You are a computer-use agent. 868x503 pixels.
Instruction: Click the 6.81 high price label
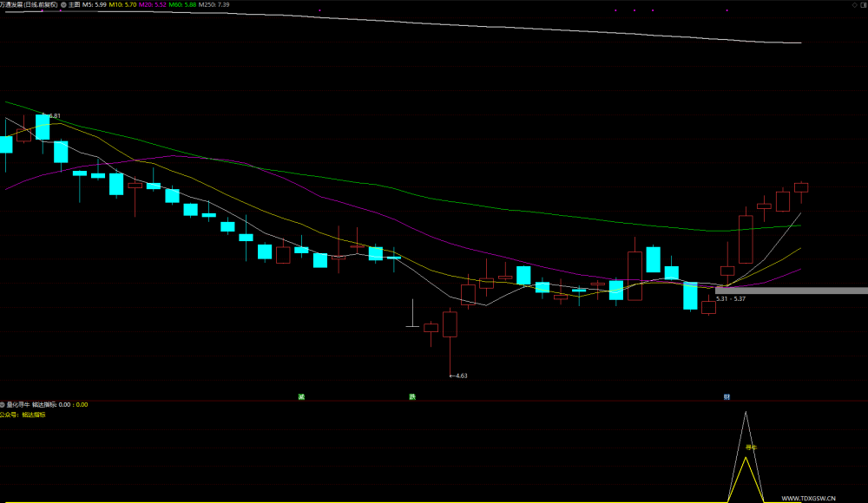click(54, 115)
